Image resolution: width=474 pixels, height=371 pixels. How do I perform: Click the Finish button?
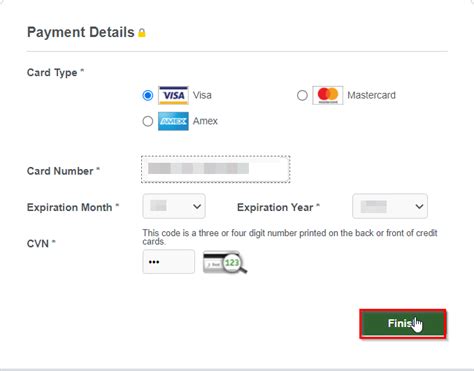[403, 324]
